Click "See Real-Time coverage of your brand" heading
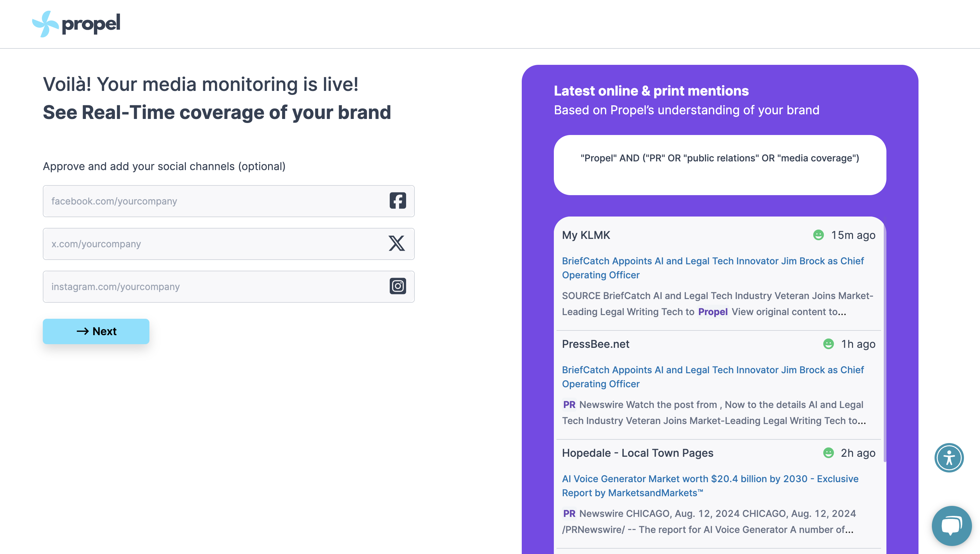This screenshot has height=554, width=980. (x=217, y=112)
